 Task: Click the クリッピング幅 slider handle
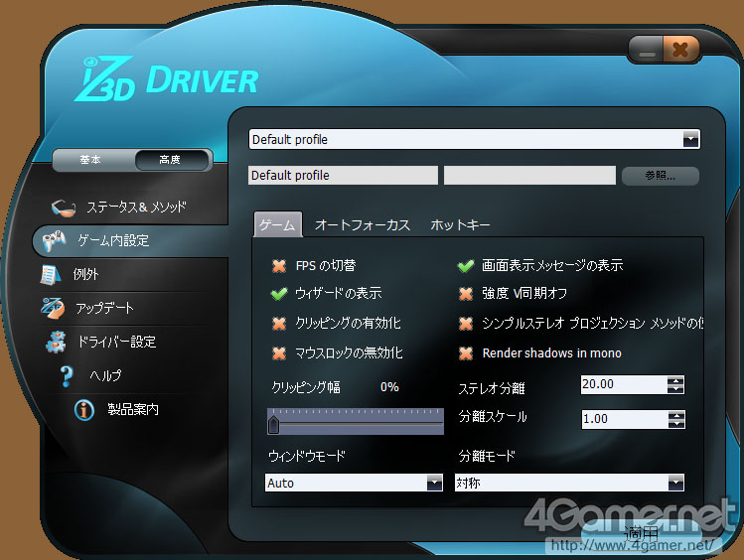(274, 424)
